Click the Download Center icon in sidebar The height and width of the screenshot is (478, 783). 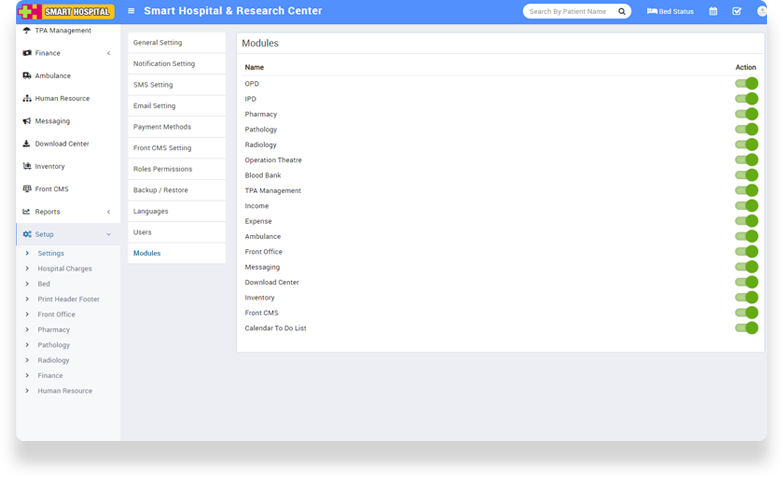[x=27, y=144]
